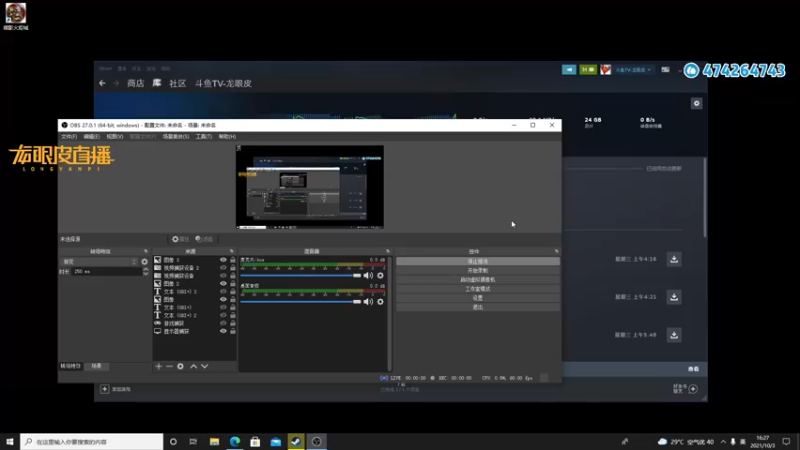Download the Steam item dated 上午4:16
Screen dimensions: 800x450
(x=674, y=259)
